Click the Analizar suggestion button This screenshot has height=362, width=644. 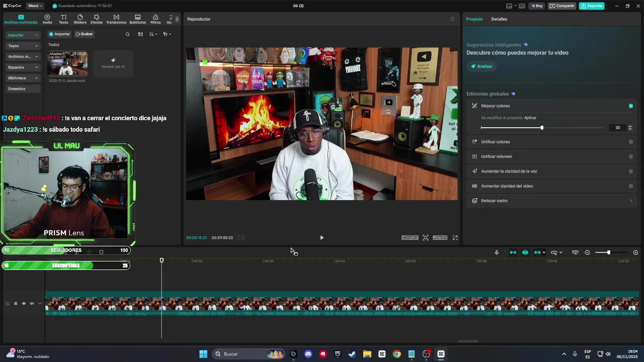click(481, 66)
